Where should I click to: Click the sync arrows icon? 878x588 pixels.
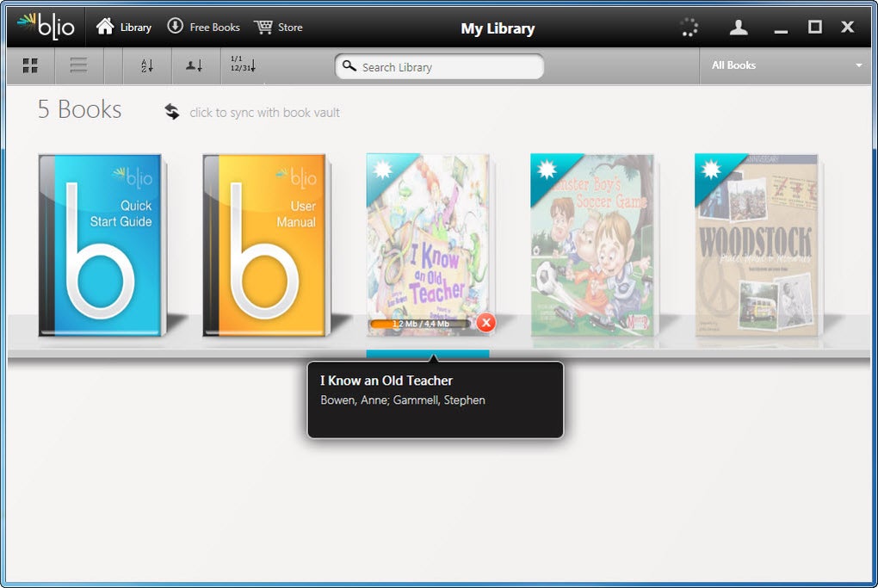click(x=172, y=111)
